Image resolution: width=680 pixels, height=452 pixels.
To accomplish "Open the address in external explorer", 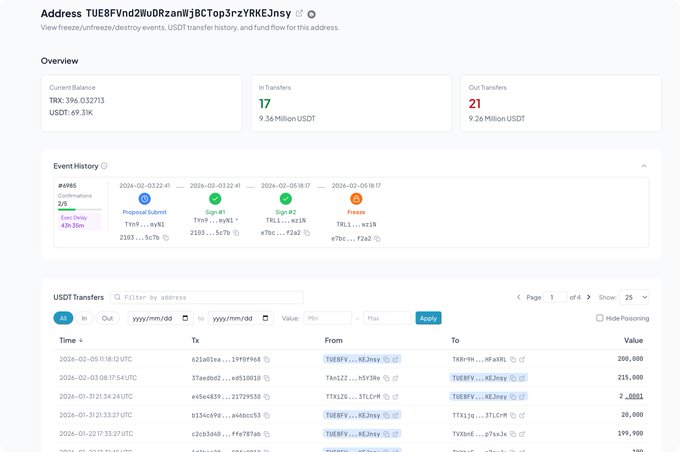I will [x=299, y=13].
